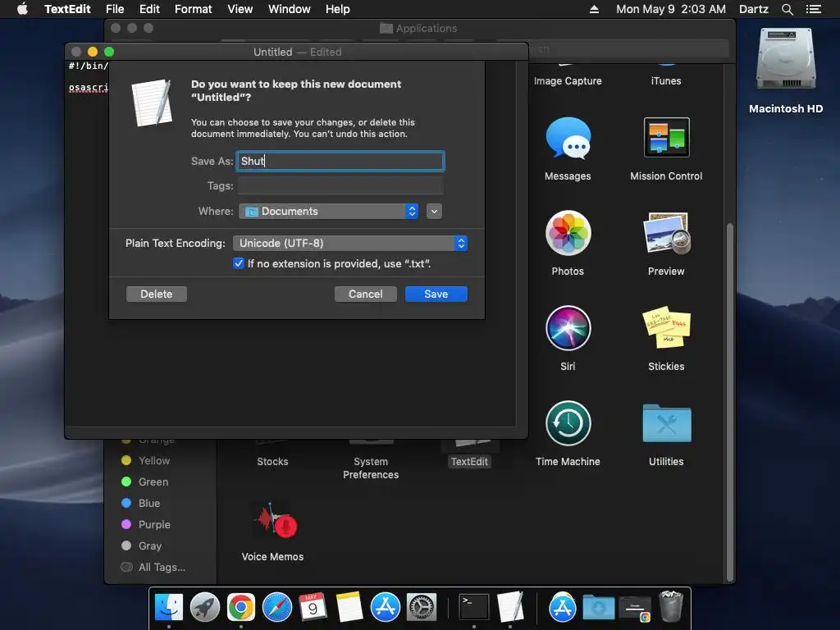Select the Green tag in Finder sidebar
The image size is (840, 630).
[145, 482]
